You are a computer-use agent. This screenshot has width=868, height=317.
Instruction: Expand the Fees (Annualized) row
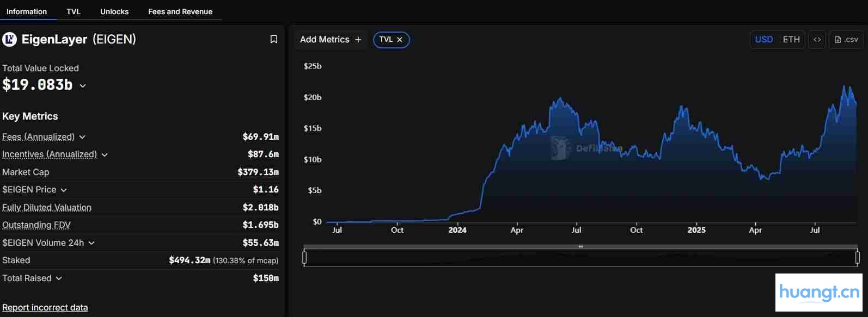[82, 137]
